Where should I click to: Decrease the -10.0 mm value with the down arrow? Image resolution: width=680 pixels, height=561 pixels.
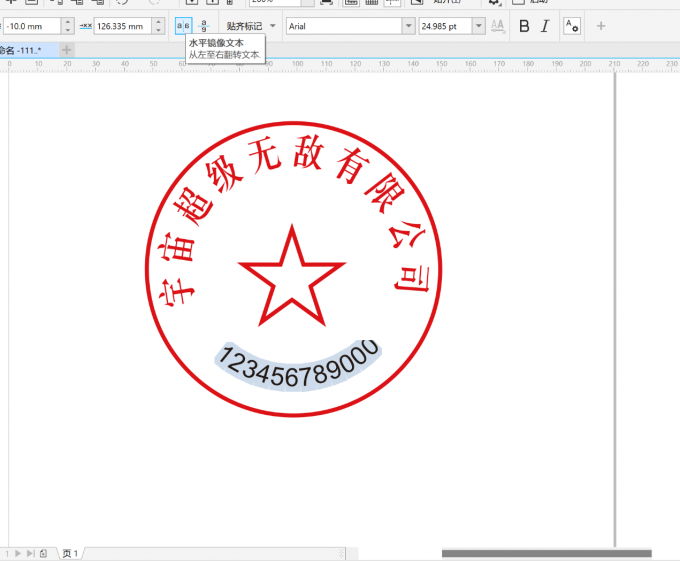tap(68, 30)
